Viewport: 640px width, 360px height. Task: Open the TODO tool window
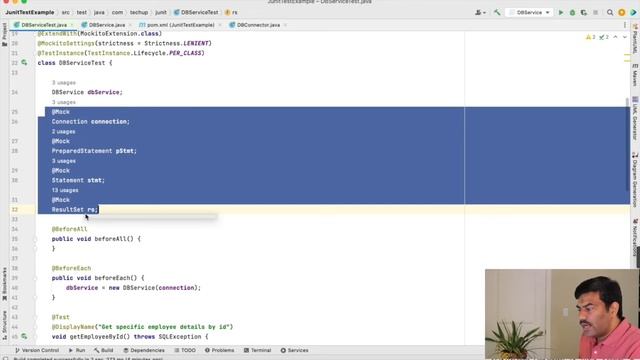coord(185,350)
